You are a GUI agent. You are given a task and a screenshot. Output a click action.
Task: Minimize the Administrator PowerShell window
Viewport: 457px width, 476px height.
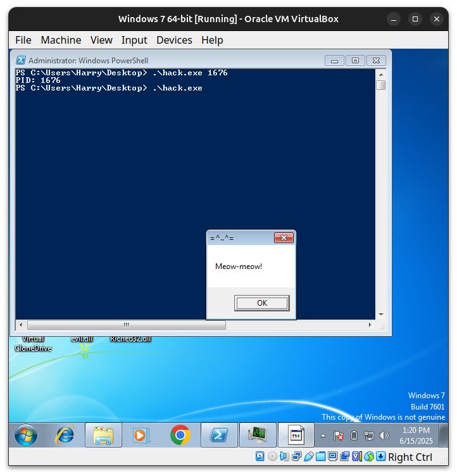[x=334, y=60]
